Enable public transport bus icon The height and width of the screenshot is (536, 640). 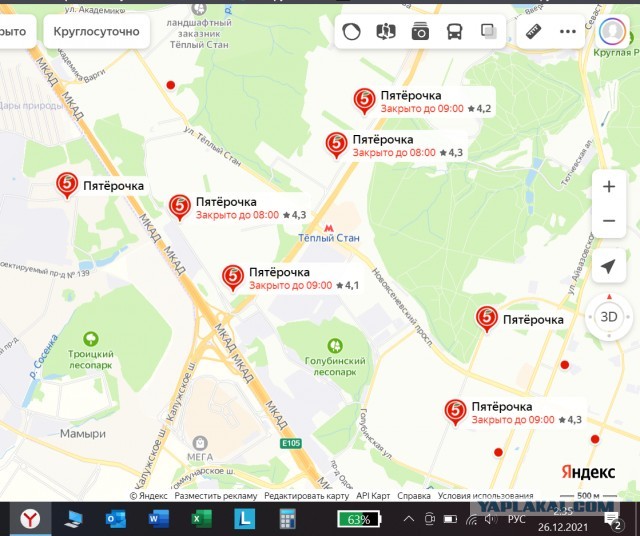[x=454, y=31]
